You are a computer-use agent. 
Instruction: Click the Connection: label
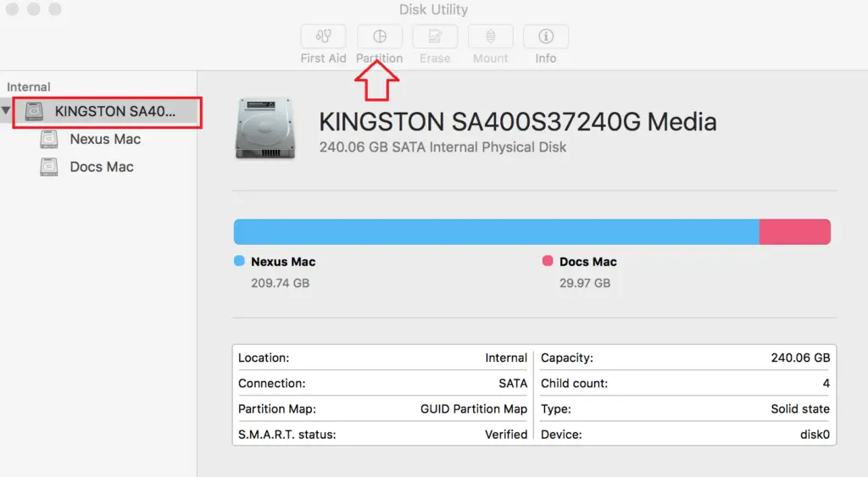tap(272, 384)
